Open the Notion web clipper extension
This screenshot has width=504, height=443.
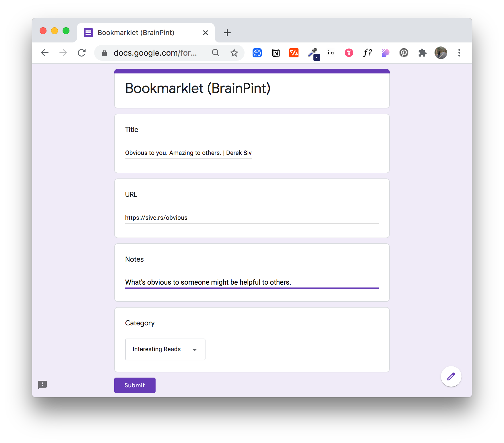point(276,53)
